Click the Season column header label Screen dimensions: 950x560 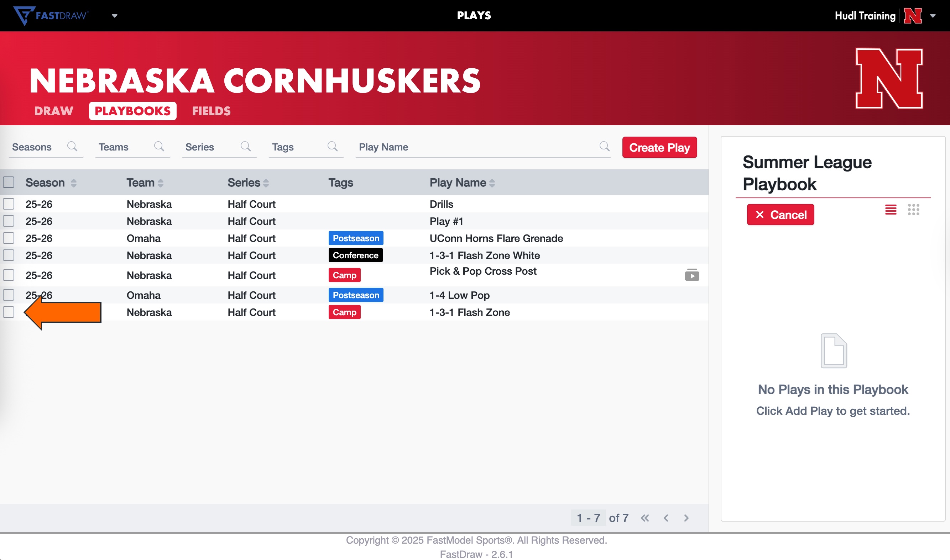tap(45, 183)
